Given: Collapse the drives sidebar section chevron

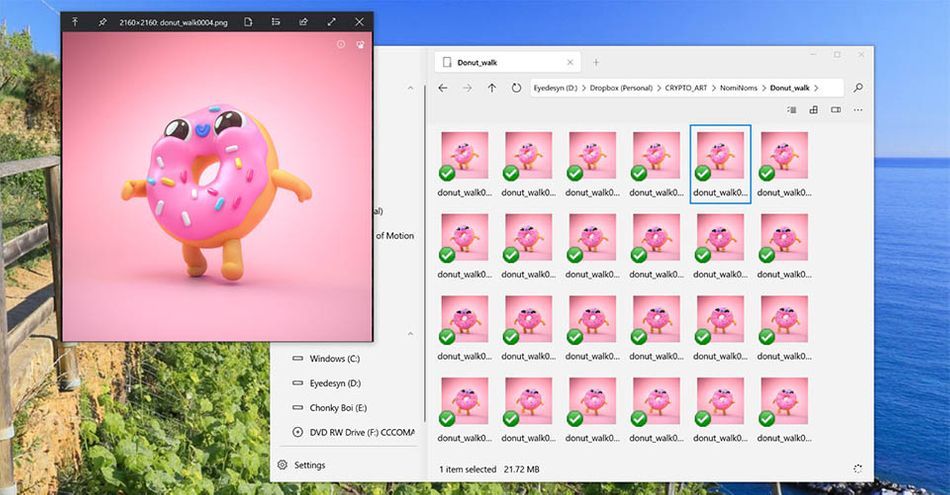Looking at the screenshot, I should (410, 334).
